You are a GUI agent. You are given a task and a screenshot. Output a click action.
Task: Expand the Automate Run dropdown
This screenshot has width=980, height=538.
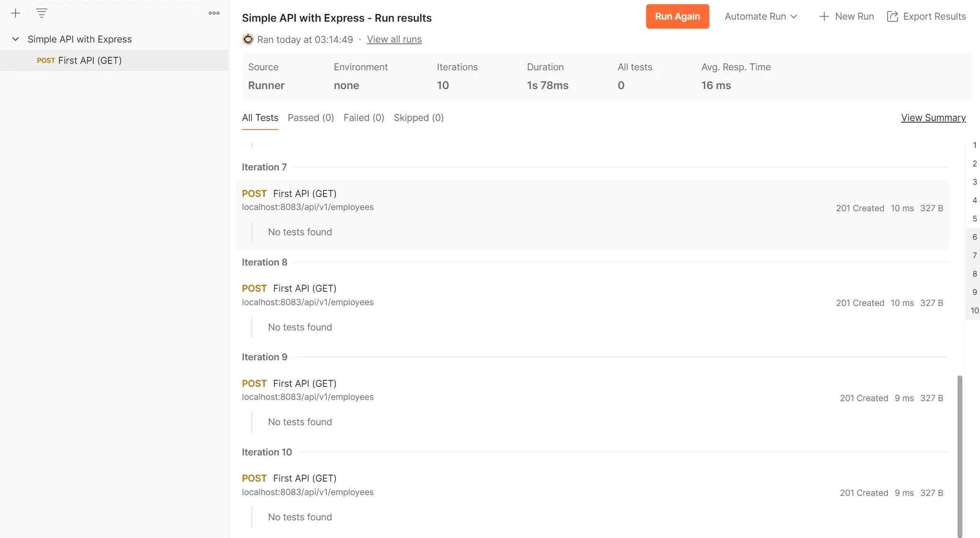760,16
